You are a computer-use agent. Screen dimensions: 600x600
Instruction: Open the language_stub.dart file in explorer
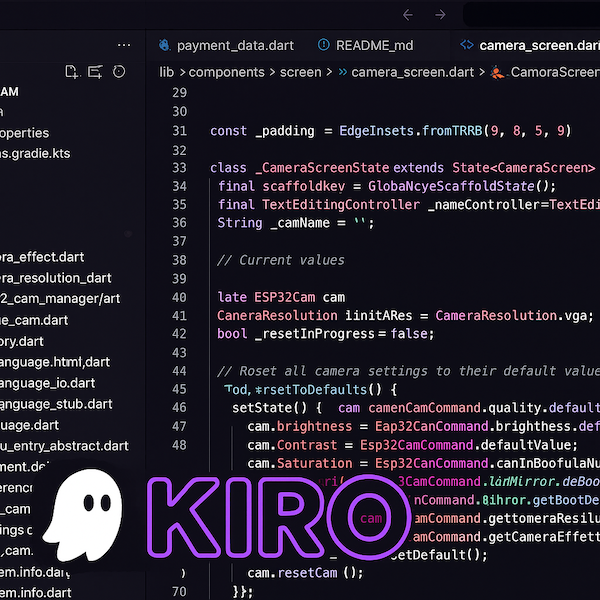click(56, 404)
